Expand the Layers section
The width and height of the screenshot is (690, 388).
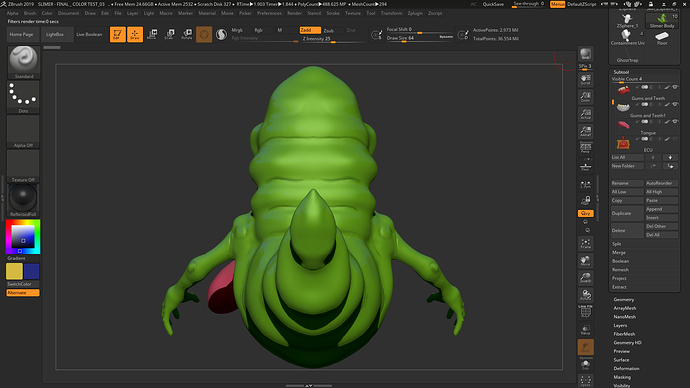620,326
